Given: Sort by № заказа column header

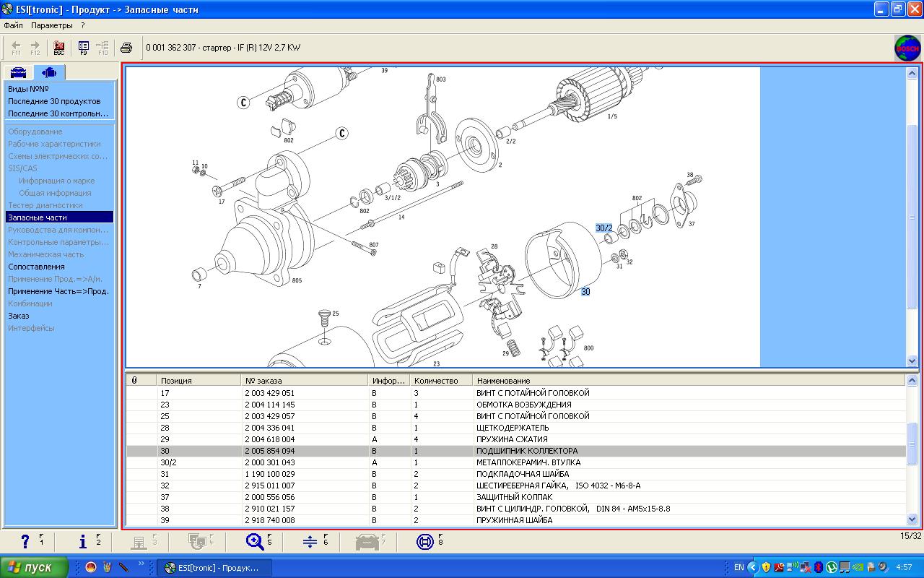Looking at the screenshot, I should point(305,381).
